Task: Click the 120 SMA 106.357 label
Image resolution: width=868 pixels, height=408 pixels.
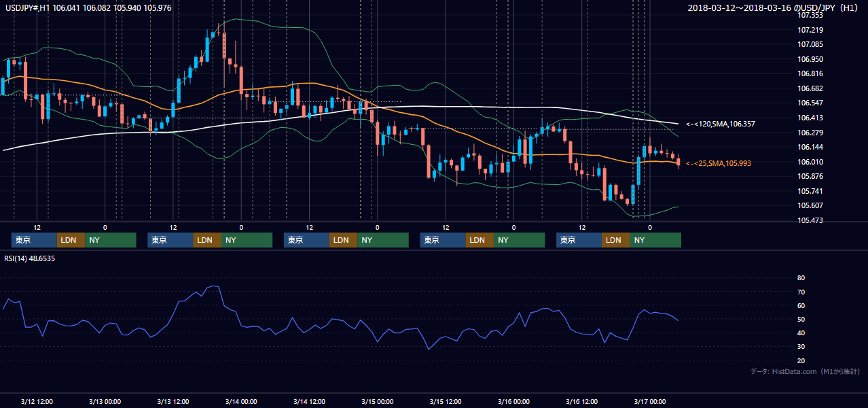Action: [x=720, y=124]
